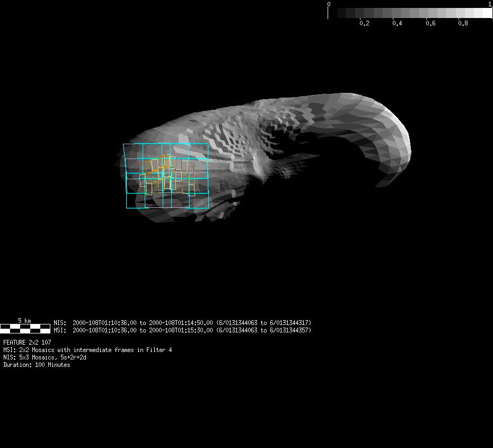Click the 0.4 tick label on colorbar
The image size is (493, 448).
pos(397,24)
